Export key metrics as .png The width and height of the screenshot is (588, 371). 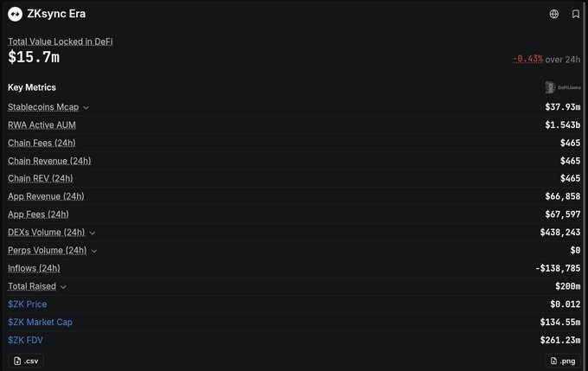(x=563, y=361)
